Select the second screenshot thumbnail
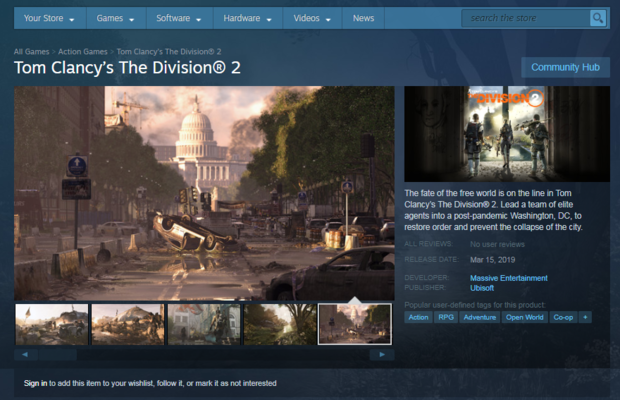 pyautogui.click(x=128, y=324)
